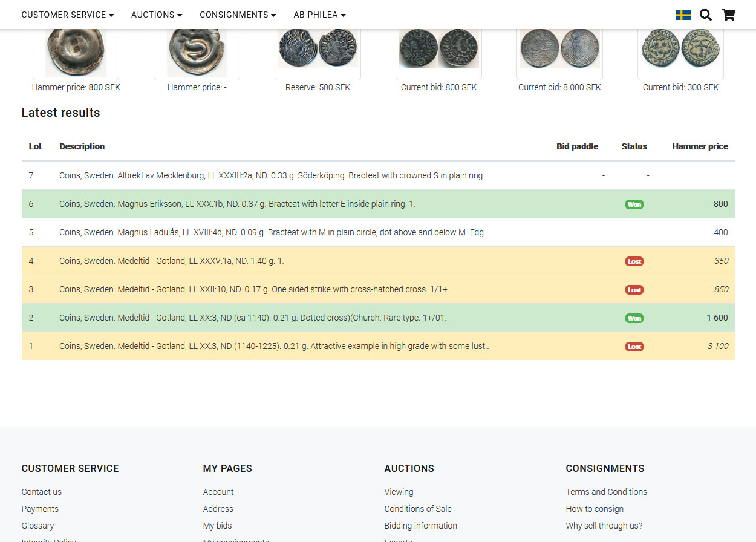Expand the Consignments dropdown menu
756x542 pixels.
238,15
